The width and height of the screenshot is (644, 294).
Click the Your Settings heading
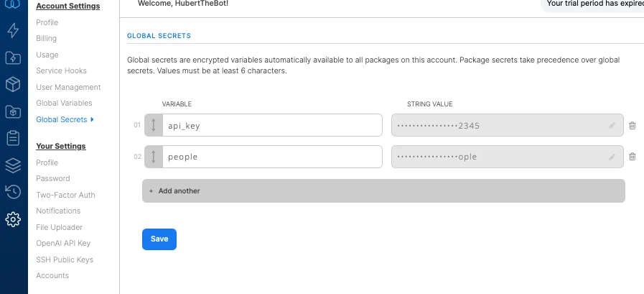pos(61,146)
